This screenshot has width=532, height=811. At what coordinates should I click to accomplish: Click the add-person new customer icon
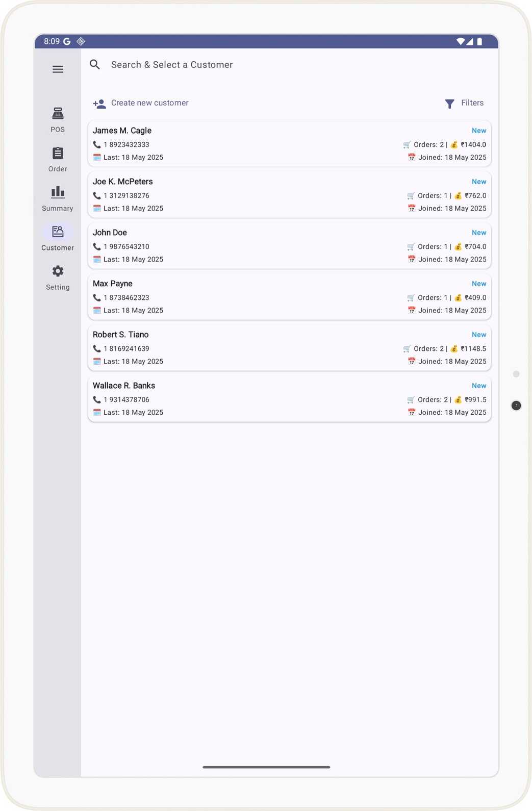pyautogui.click(x=99, y=104)
